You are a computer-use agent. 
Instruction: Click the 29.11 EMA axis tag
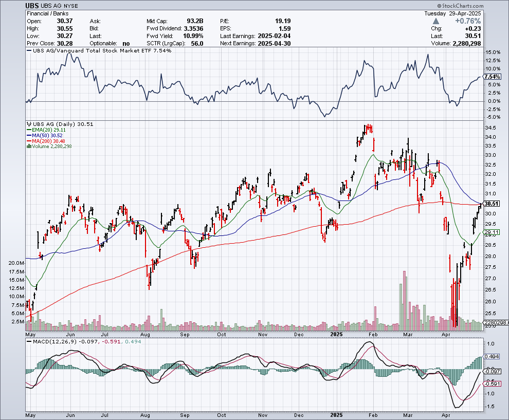point(491,232)
